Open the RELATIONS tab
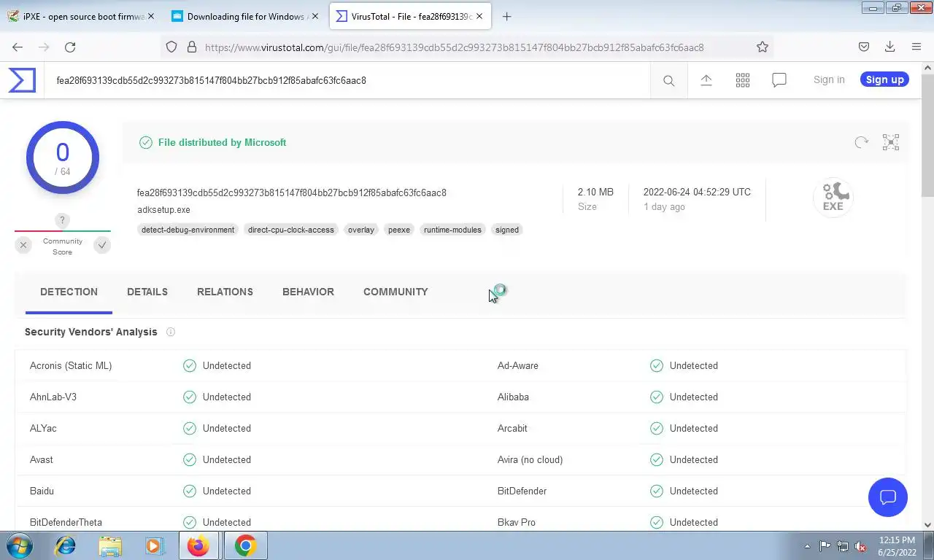 point(225,292)
